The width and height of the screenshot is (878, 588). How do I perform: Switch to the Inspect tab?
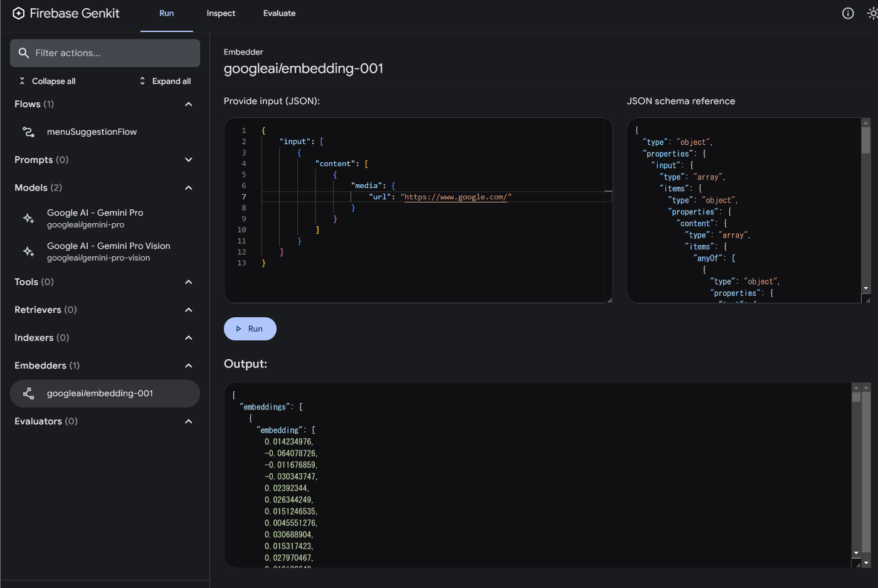pos(221,13)
